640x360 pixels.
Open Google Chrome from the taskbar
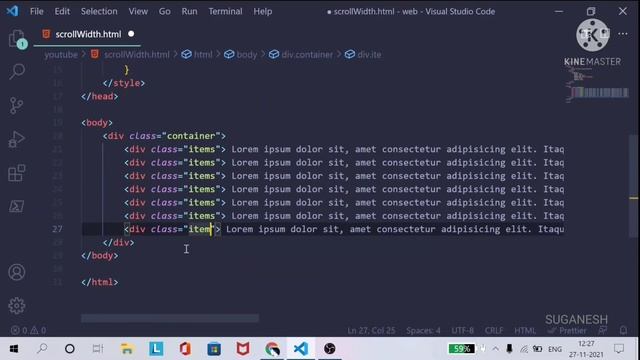pyautogui.click(x=272, y=349)
